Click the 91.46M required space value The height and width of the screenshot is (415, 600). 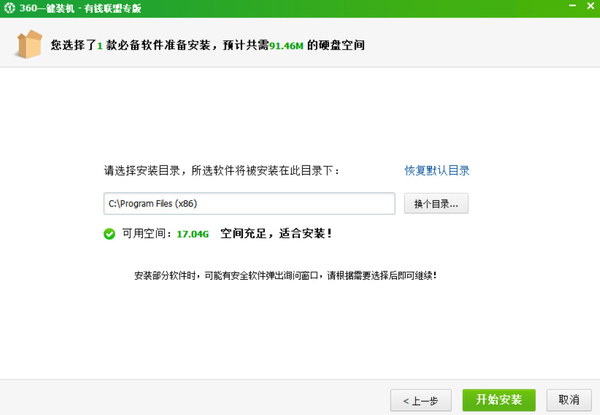(286, 46)
